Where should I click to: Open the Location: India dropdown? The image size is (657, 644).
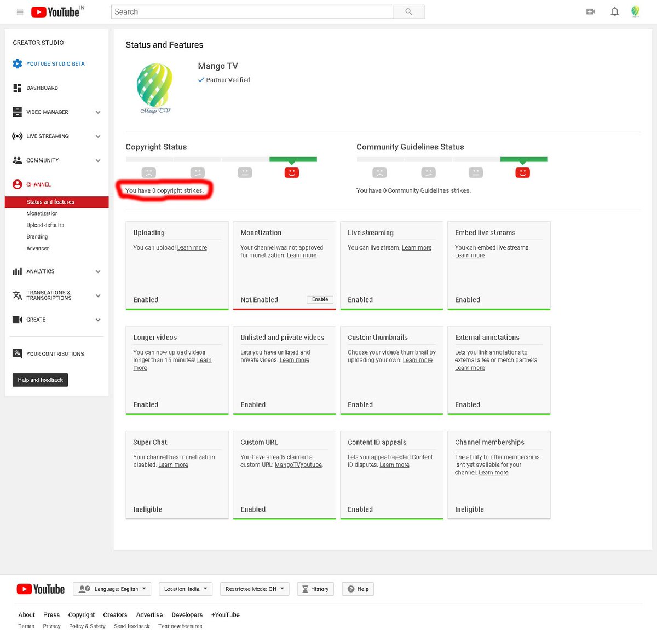186,589
